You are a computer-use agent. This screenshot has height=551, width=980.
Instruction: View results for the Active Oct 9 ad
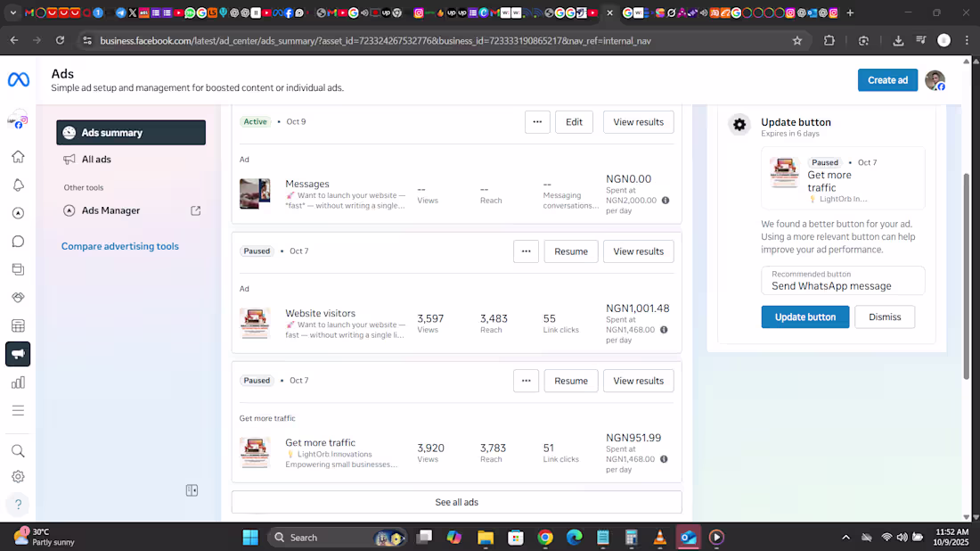tap(638, 122)
